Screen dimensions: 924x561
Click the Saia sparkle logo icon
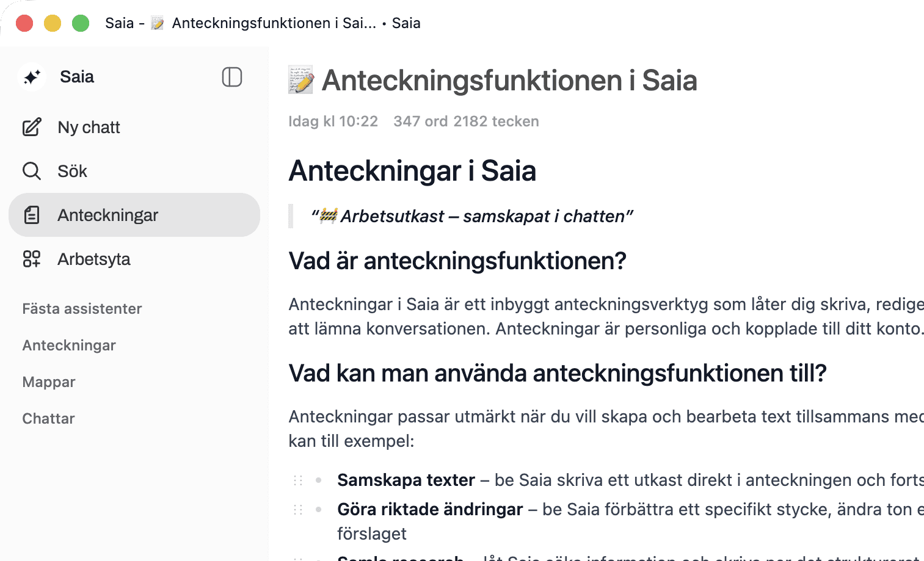click(x=32, y=77)
